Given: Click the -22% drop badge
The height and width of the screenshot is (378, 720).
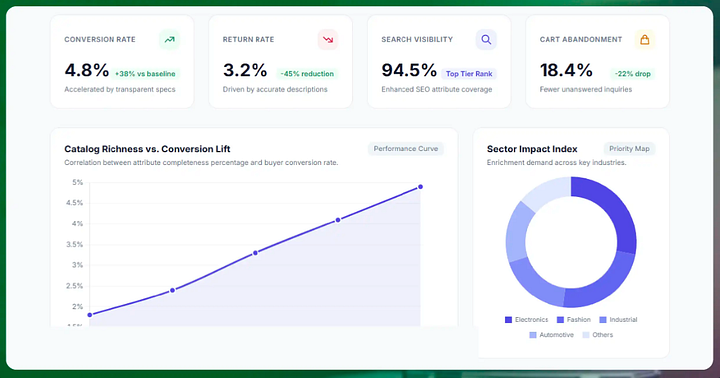Looking at the screenshot, I should coord(633,73).
